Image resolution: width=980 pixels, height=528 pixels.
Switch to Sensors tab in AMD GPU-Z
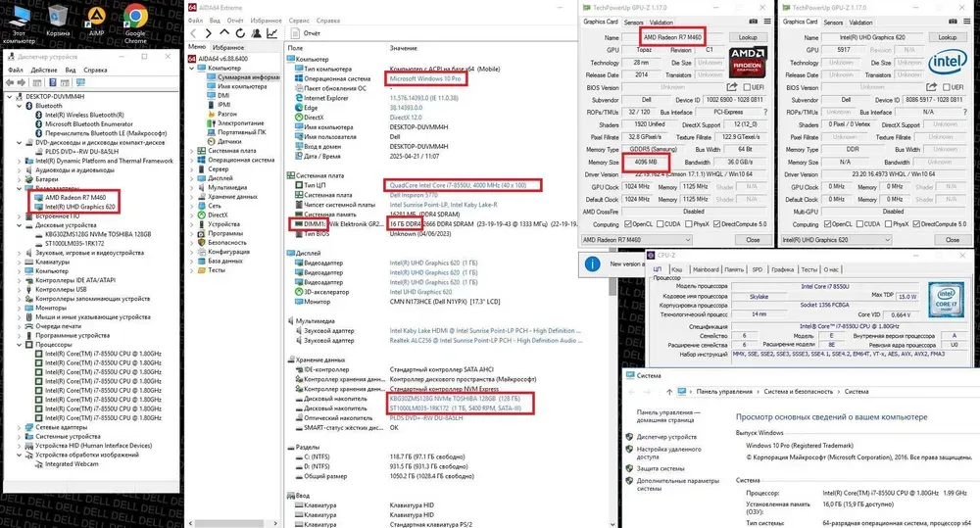pyautogui.click(x=633, y=23)
